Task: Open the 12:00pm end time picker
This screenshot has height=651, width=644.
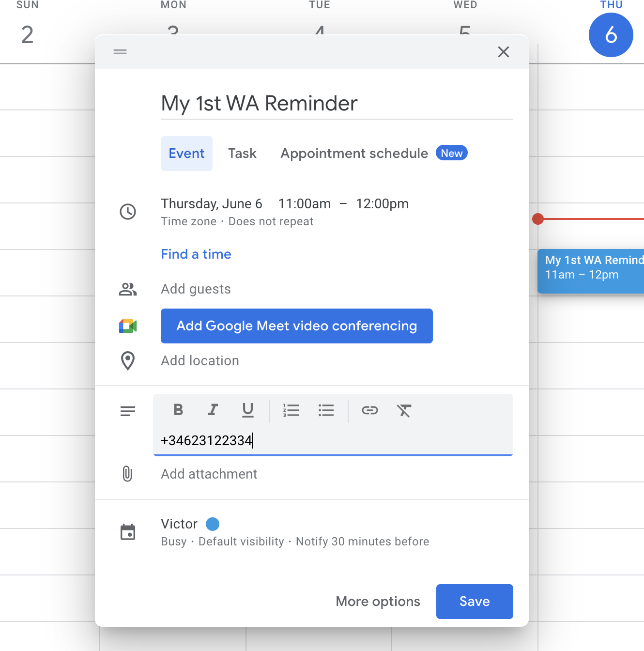Action: 382,204
